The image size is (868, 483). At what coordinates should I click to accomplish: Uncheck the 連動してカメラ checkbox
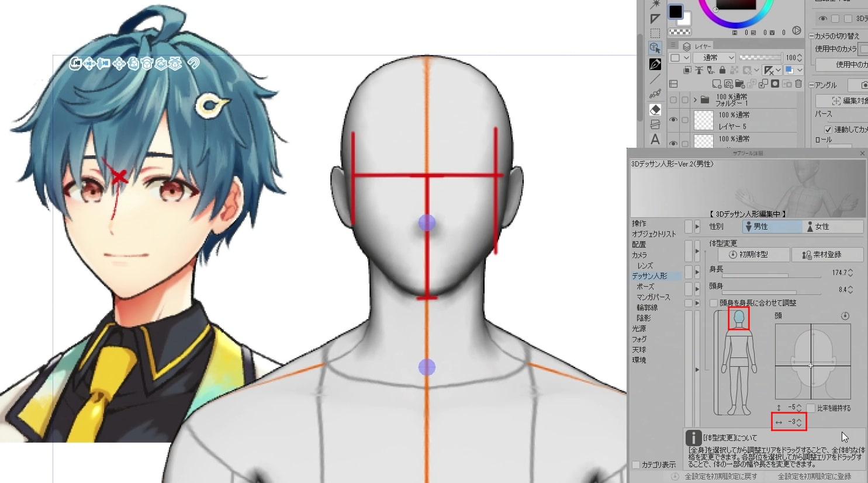828,129
